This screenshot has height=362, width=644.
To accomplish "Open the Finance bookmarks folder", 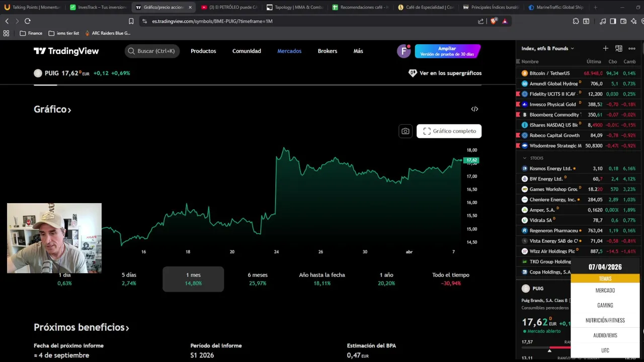I will click(x=31, y=33).
